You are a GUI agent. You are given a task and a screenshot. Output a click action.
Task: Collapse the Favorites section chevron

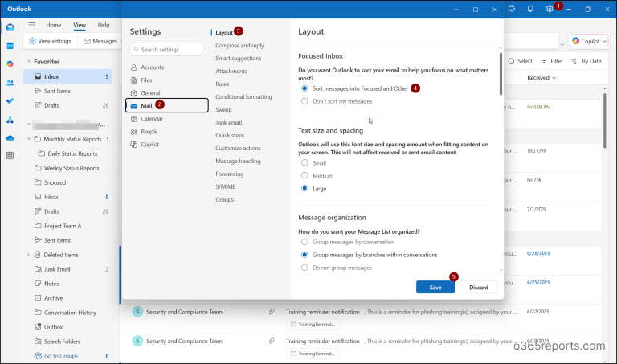click(28, 61)
